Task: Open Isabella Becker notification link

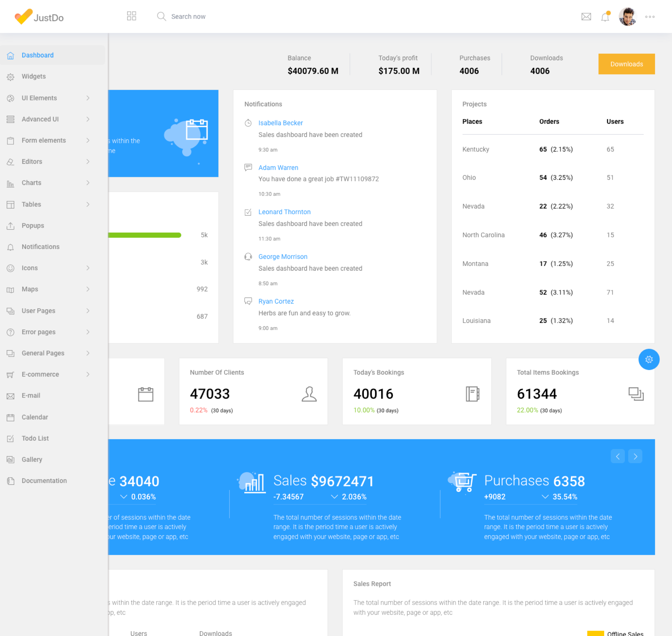Action: click(280, 123)
